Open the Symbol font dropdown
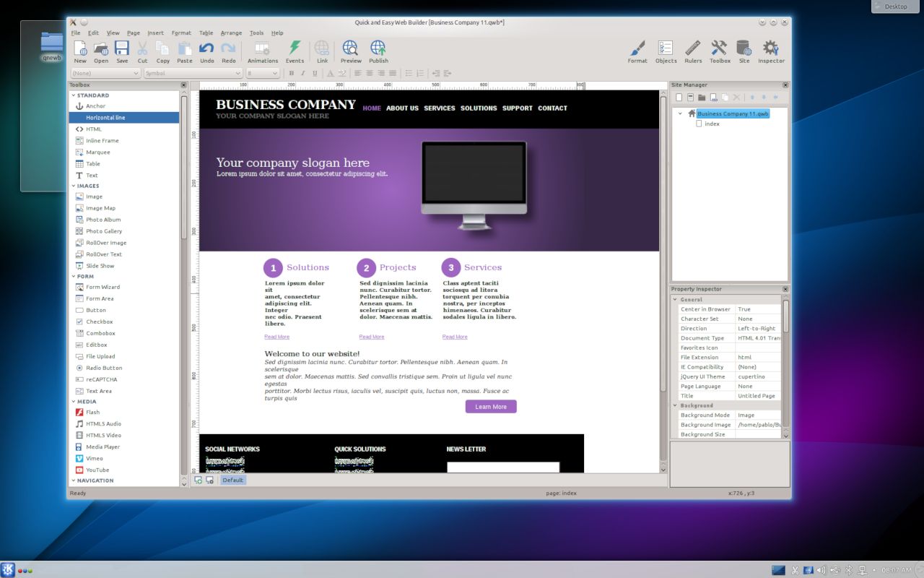Screen dimensions: 924x578 click(x=192, y=73)
